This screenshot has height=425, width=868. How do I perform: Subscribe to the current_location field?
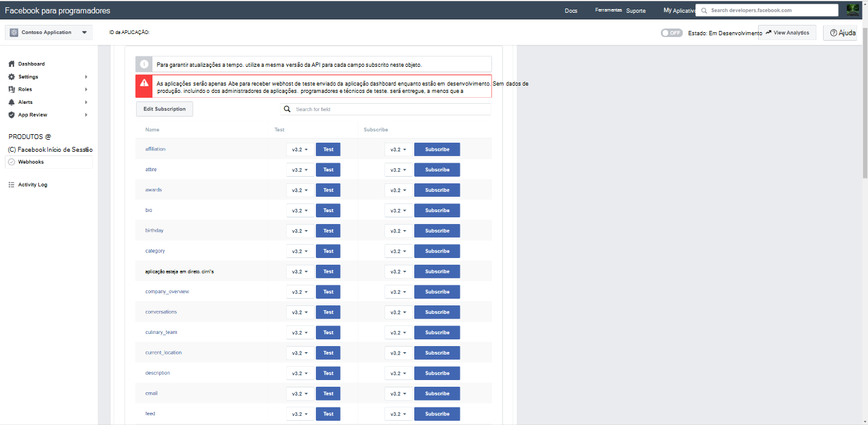pos(437,353)
